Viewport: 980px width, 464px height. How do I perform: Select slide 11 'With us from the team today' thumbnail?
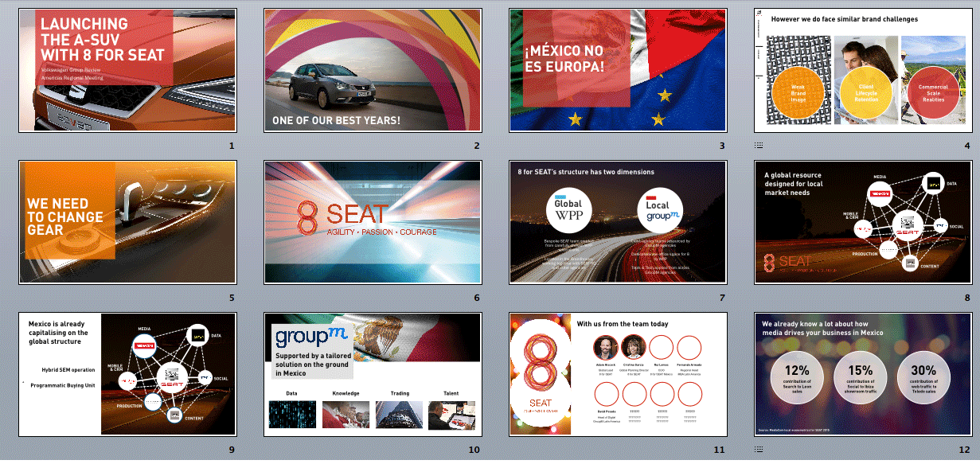(618, 374)
